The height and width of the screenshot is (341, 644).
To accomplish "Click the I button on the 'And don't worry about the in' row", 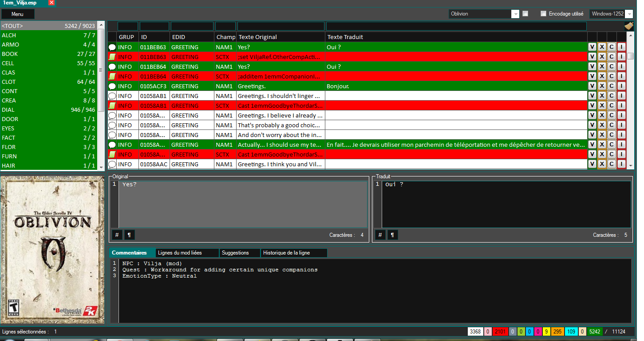I will (621, 135).
